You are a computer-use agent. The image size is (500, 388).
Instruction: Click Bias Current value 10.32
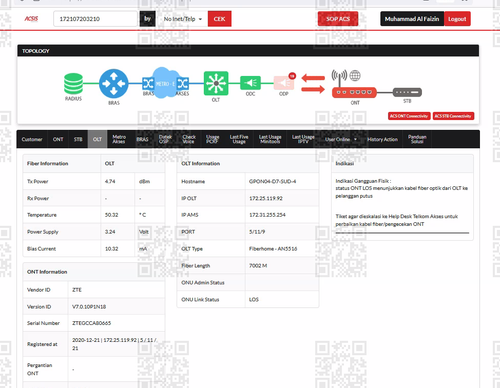click(x=111, y=249)
